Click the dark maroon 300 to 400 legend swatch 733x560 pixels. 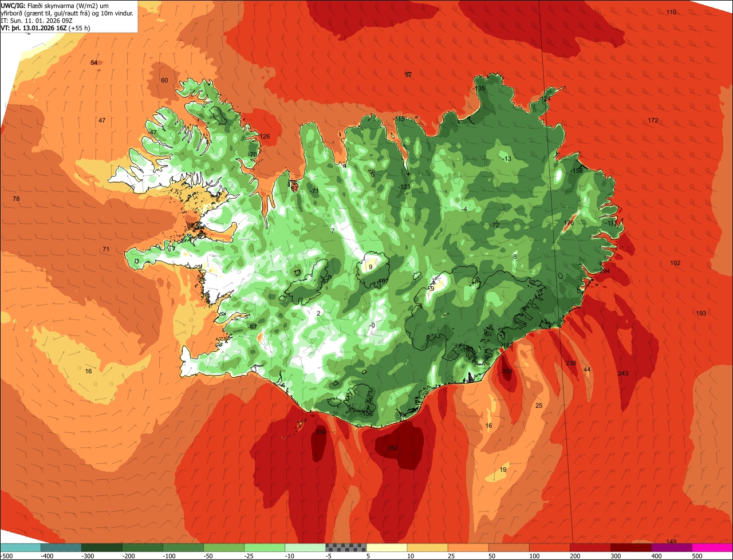click(x=631, y=547)
